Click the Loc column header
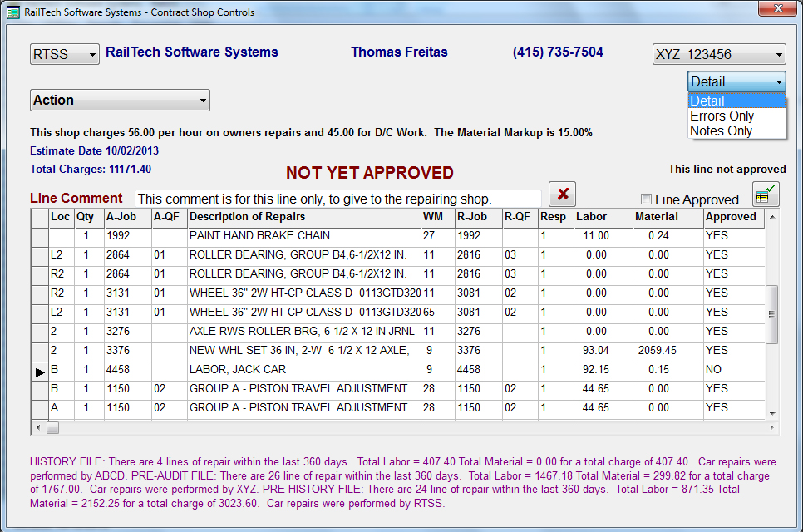The height and width of the screenshot is (532, 803). point(62,217)
